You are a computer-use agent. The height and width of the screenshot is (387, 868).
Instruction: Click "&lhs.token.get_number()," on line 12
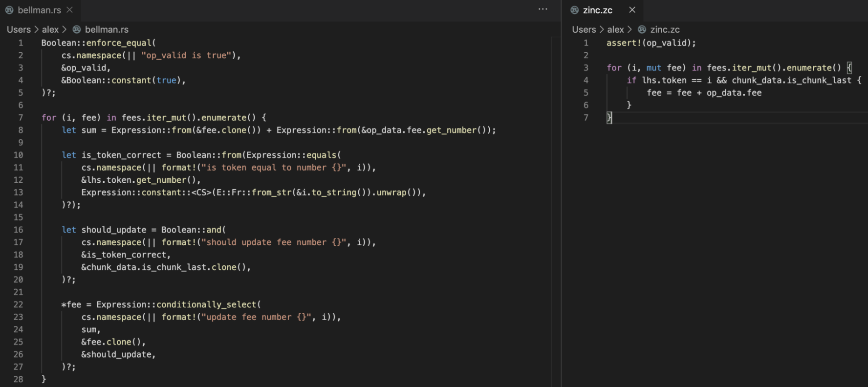(x=141, y=180)
